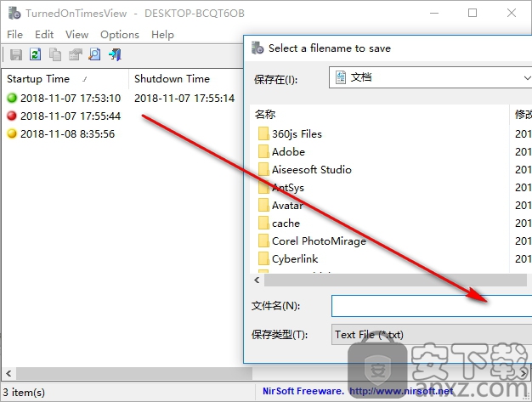Image resolution: width=532 pixels, height=402 pixels.
Task: Click the Refresh toolbar icon
Action: click(36, 54)
